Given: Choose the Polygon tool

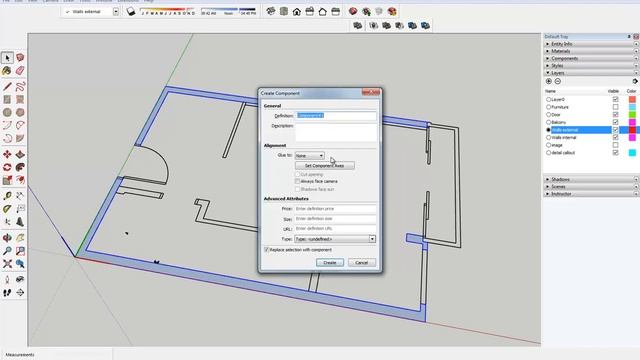Looking at the screenshot, I should (x=20, y=112).
